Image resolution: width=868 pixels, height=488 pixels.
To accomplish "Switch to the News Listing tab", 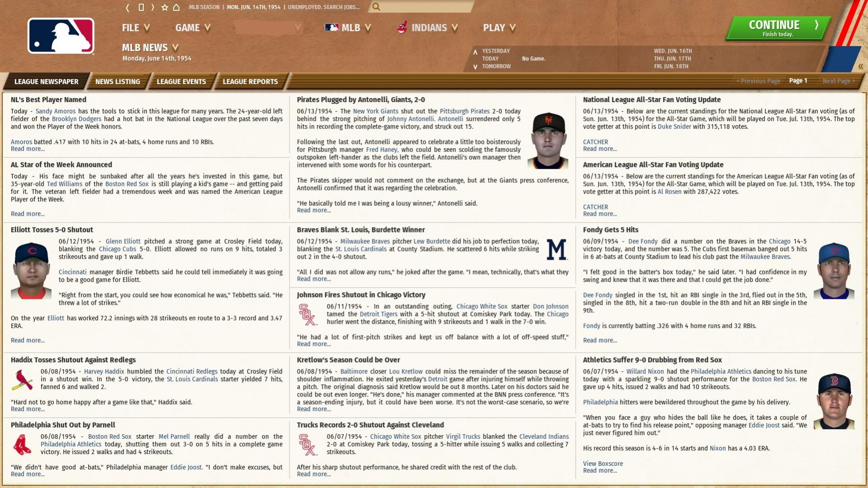I will click(118, 81).
